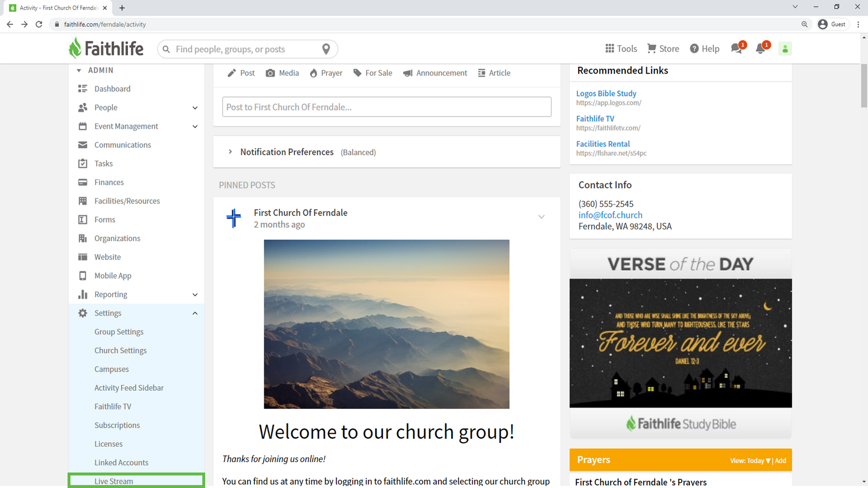Open Facilities Rental link
This screenshot has height=488, width=868.
pos(603,144)
